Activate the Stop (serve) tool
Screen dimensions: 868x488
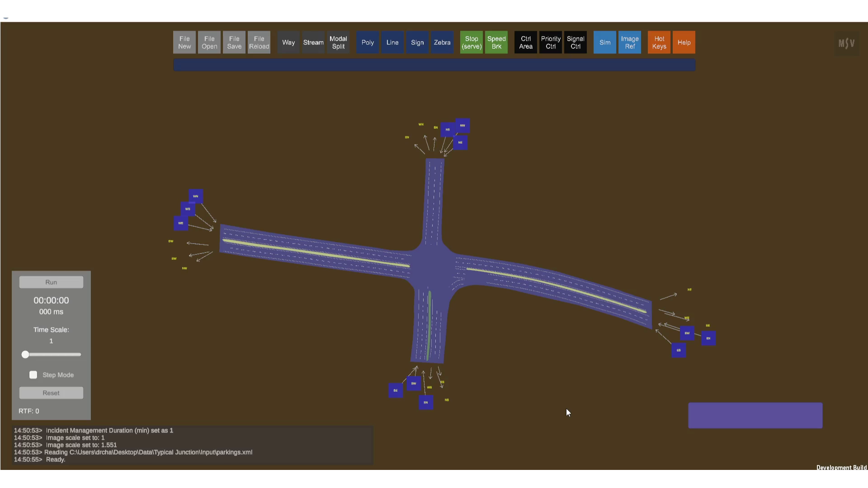point(471,42)
